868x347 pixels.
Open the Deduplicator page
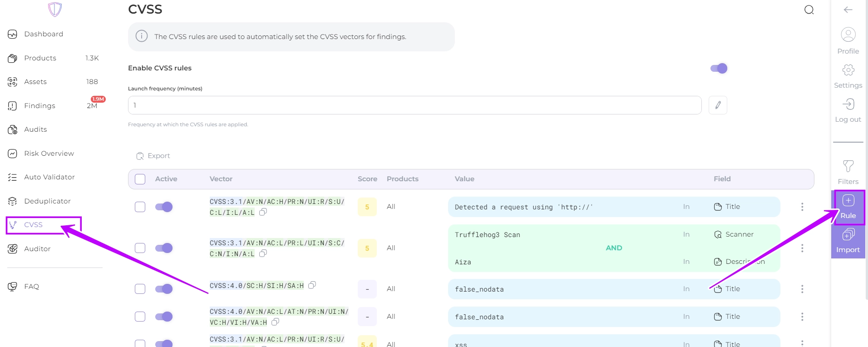pos(47,201)
